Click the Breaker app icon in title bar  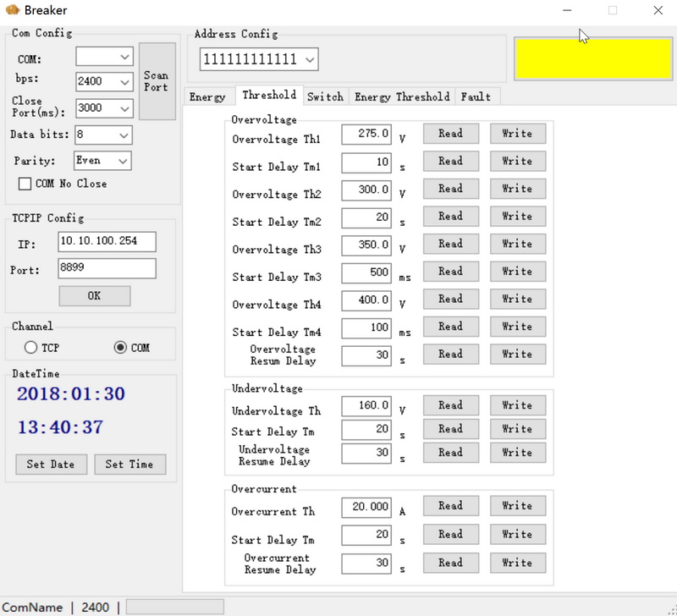pos(11,10)
